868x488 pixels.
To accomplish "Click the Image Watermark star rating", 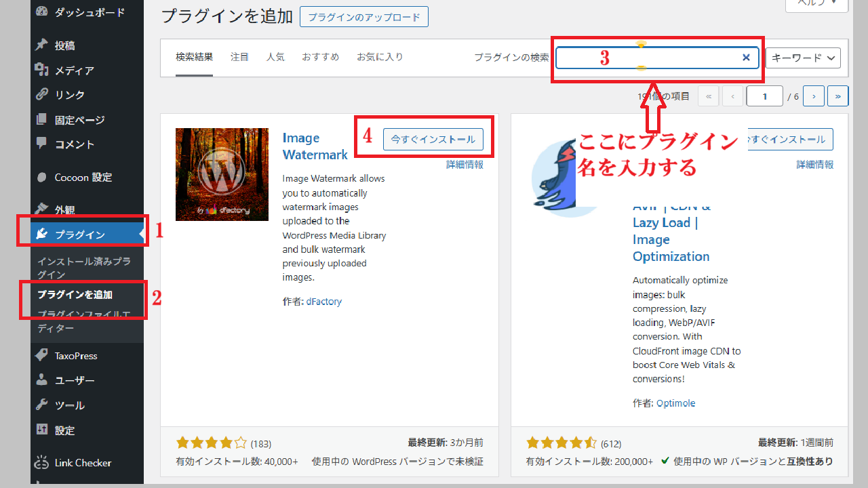I will pyautogui.click(x=212, y=444).
